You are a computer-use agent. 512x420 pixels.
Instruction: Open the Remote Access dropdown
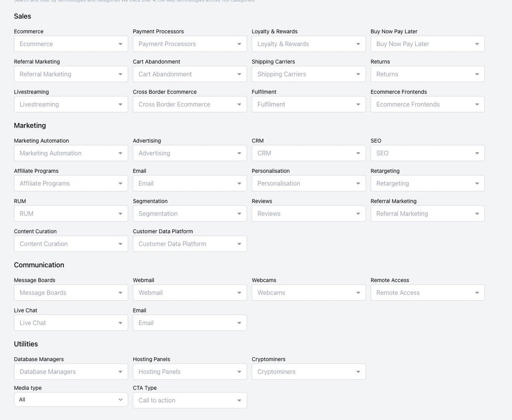pos(428,293)
